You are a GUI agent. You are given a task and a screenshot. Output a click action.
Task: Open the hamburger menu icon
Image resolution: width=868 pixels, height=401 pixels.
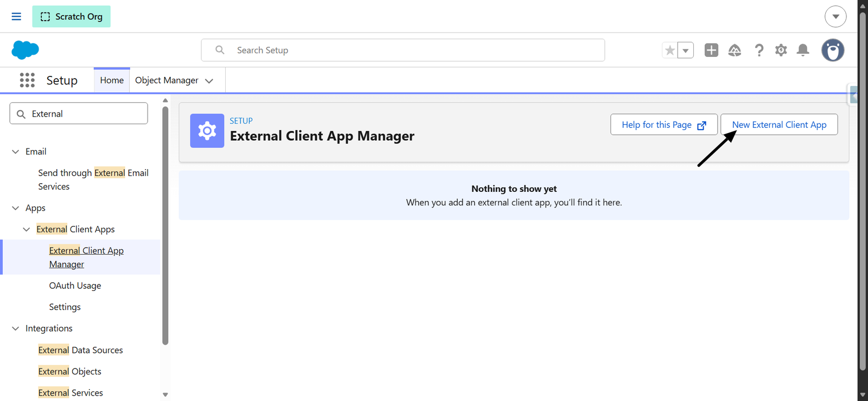(16, 16)
